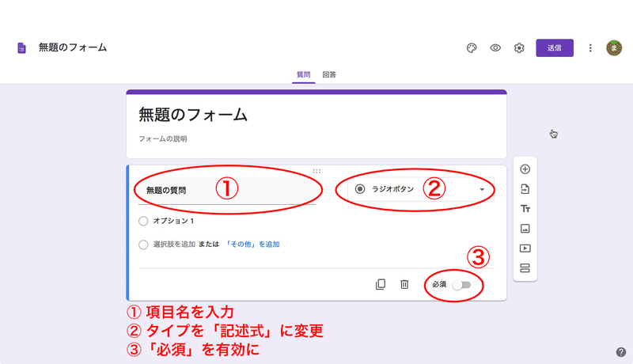The height and width of the screenshot is (364, 633).
Task: Click the 無題の質問 question title field
Action: point(227,191)
